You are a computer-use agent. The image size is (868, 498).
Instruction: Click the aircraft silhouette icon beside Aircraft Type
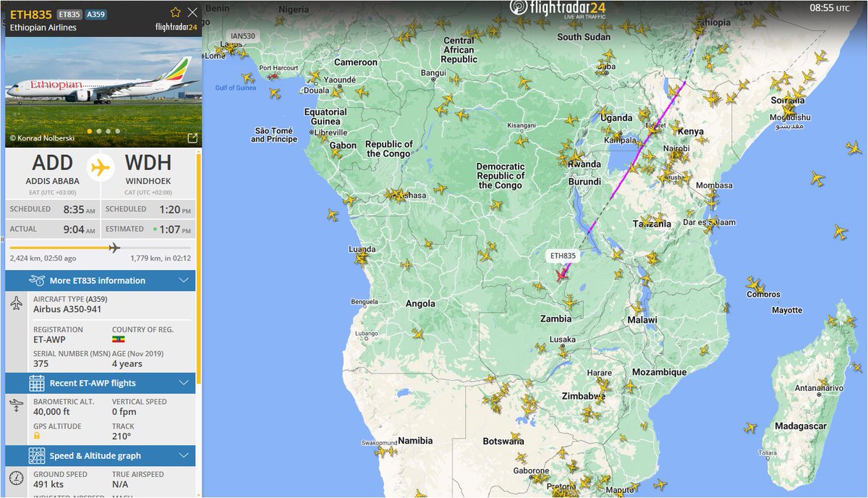tap(17, 303)
